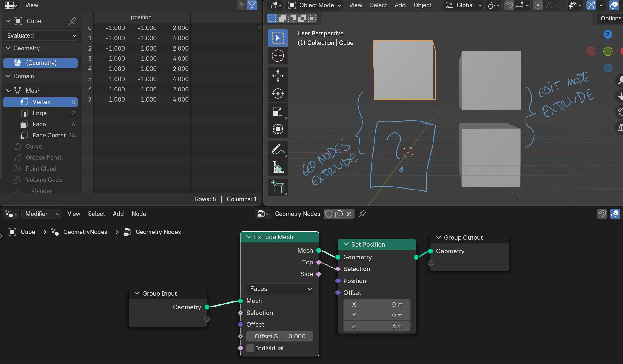The height and width of the screenshot is (364, 623).
Task: Open the Add menu in node editor
Action: (118, 214)
